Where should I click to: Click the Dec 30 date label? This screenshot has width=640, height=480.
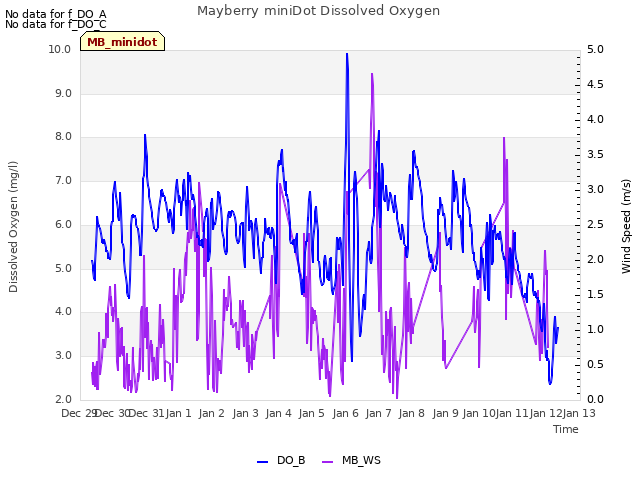pos(112,413)
